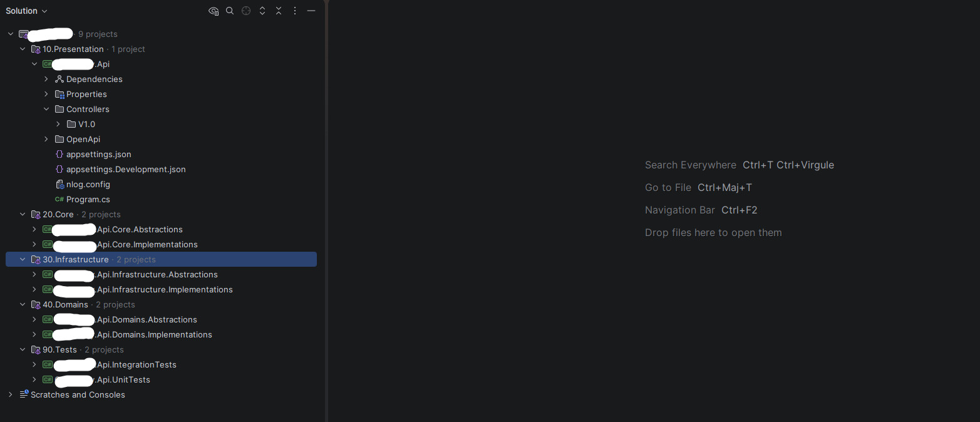The image size is (980, 422).
Task: Collapse the 90.Tests folder chevron
Action: point(23,349)
